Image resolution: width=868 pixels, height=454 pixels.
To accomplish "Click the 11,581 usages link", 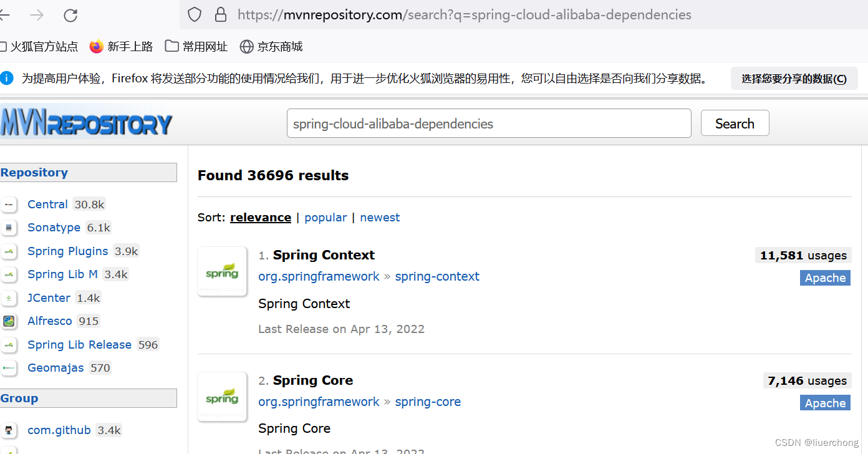I will [x=803, y=255].
